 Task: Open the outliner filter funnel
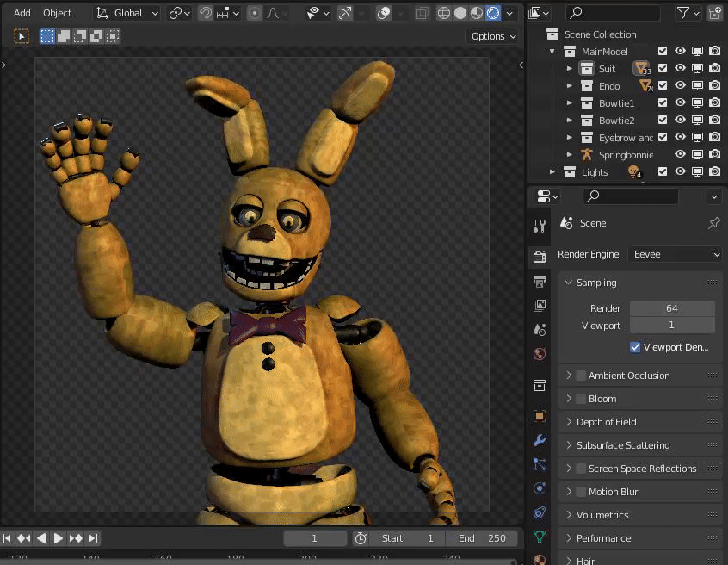tap(683, 13)
